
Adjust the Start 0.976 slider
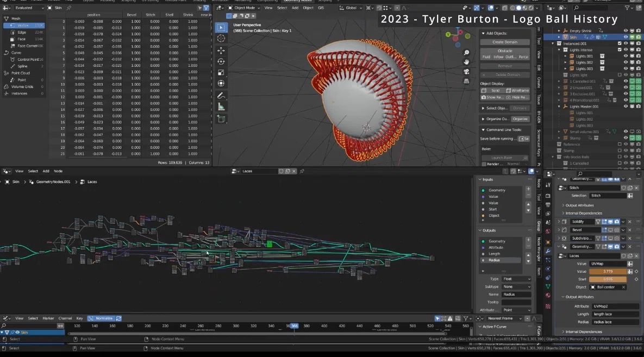608,279
